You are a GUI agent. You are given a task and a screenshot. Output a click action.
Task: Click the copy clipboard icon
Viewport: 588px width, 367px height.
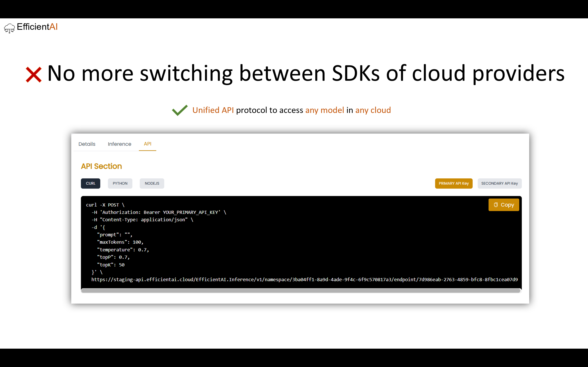pyautogui.click(x=496, y=205)
